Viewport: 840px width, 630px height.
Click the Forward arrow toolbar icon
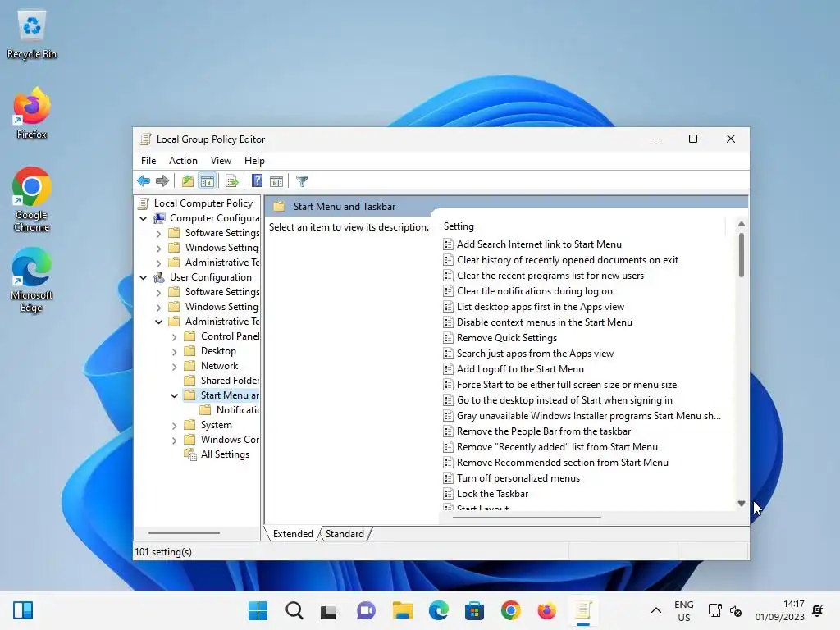click(162, 181)
